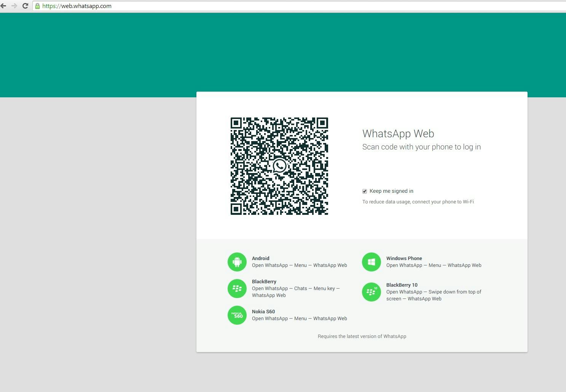566x392 pixels.
Task: Click the Nokia S60 instructions line
Action: point(300,319)
